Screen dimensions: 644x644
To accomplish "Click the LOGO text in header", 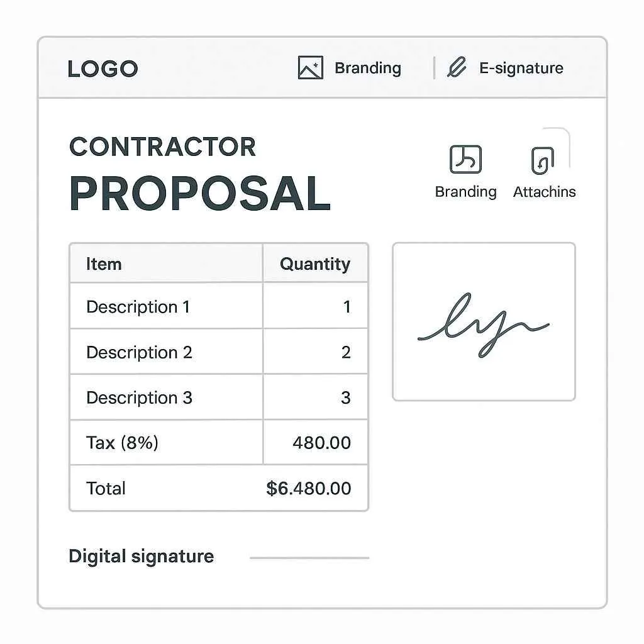I will (103, 69).
